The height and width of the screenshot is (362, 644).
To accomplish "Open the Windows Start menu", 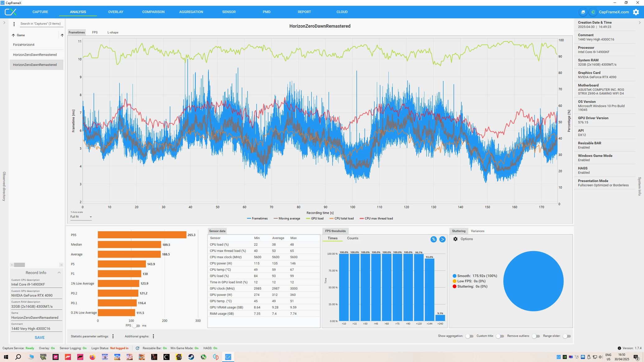I will pos(6,357).
